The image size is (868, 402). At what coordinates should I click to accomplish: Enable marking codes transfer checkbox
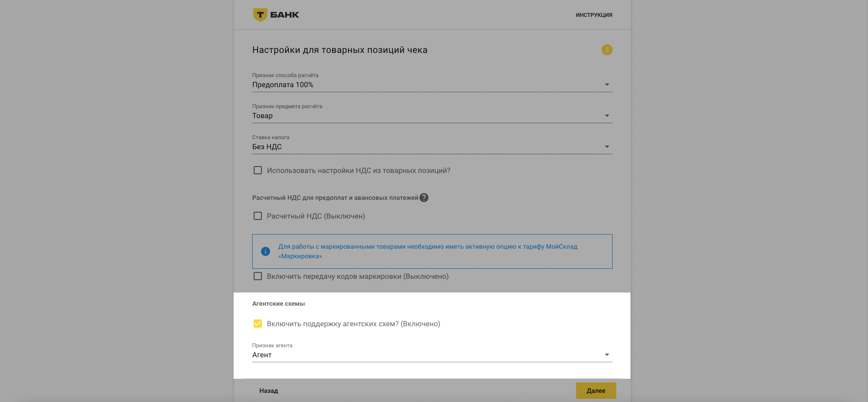258,276
